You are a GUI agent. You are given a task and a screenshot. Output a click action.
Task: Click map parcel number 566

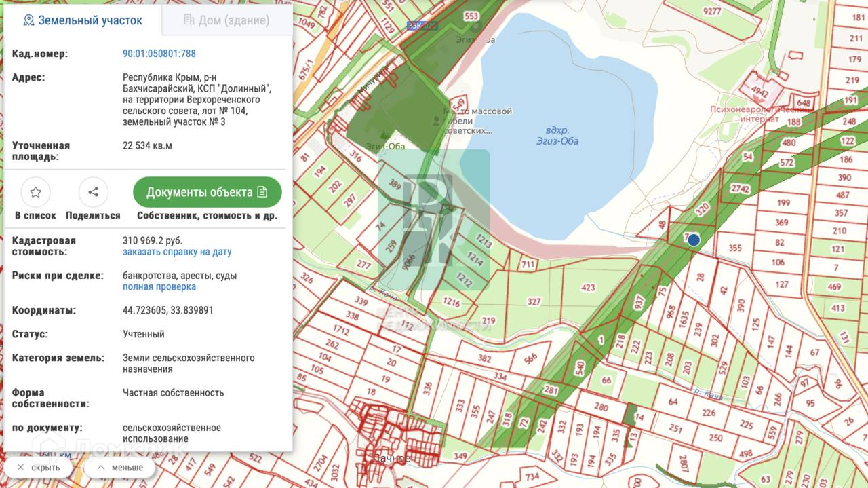530,358
